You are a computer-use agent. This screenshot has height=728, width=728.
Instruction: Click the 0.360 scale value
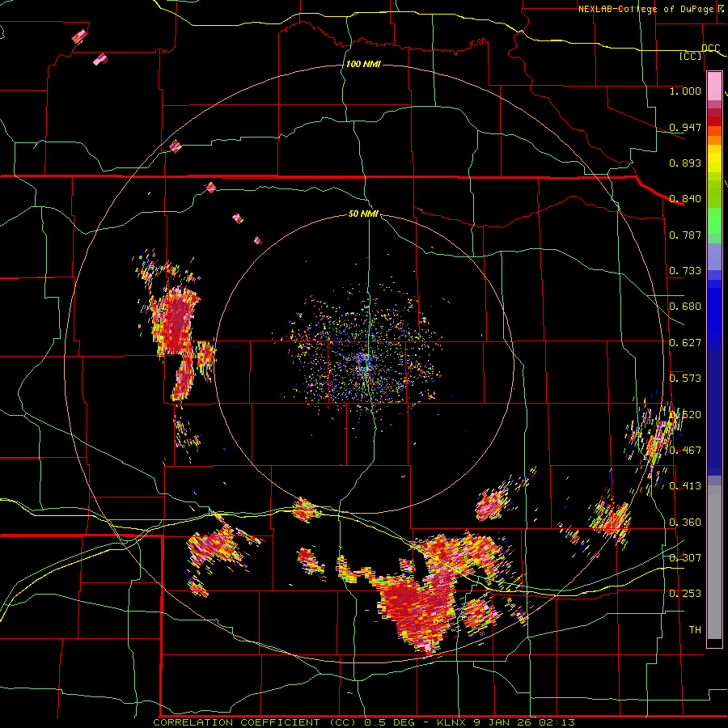tap(685, 523)
